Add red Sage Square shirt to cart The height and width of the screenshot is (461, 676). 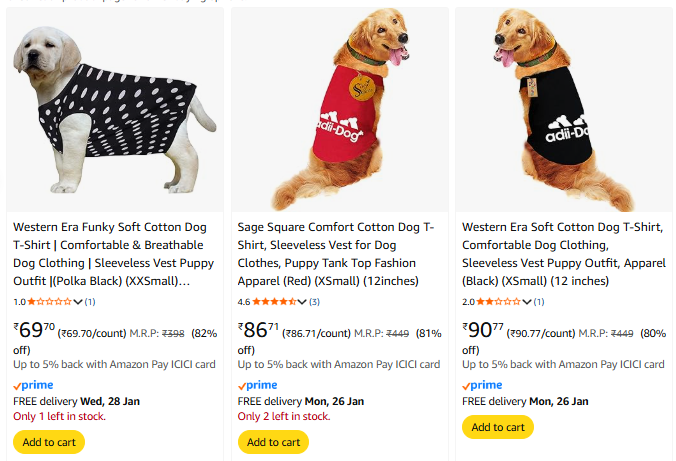click(273, 442)
